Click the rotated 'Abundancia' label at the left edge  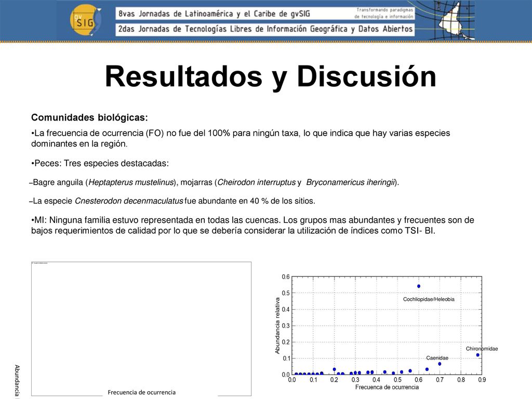pyautogui.click(x=17, y=381)
